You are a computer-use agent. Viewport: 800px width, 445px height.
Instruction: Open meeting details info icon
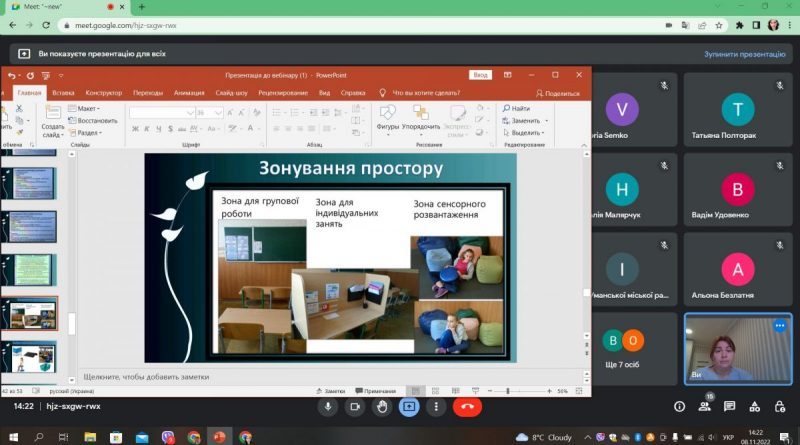coord(680,407)
